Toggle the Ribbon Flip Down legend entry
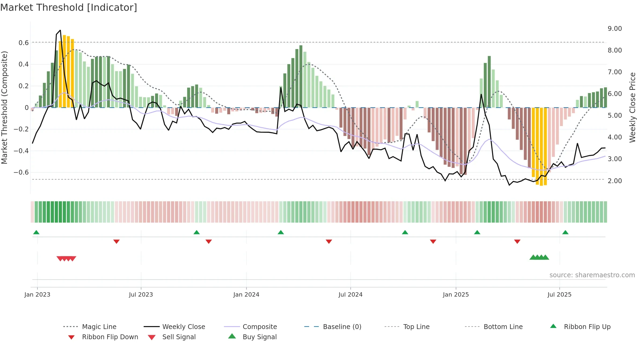Image resolution: width=644 pixels, height=362 pixels. click(103, 337)
